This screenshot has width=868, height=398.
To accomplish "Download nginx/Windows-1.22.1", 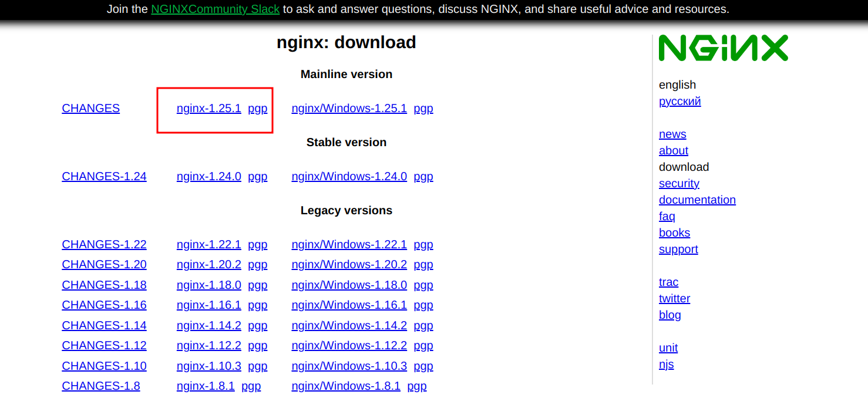I will pos(349,244).
